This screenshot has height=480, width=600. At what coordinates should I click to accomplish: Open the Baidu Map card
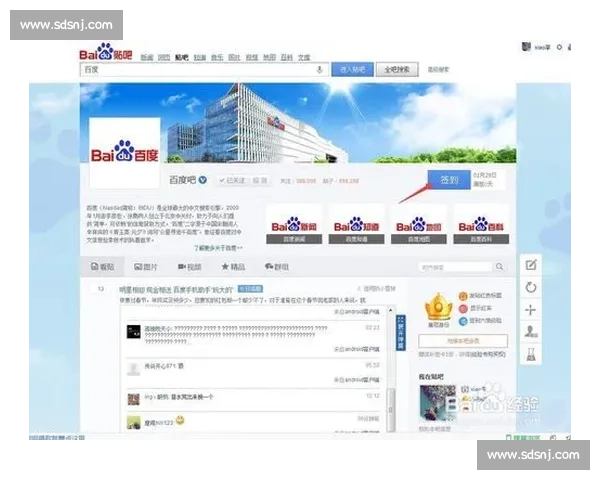pyautogui.click(x=419, y=224)
